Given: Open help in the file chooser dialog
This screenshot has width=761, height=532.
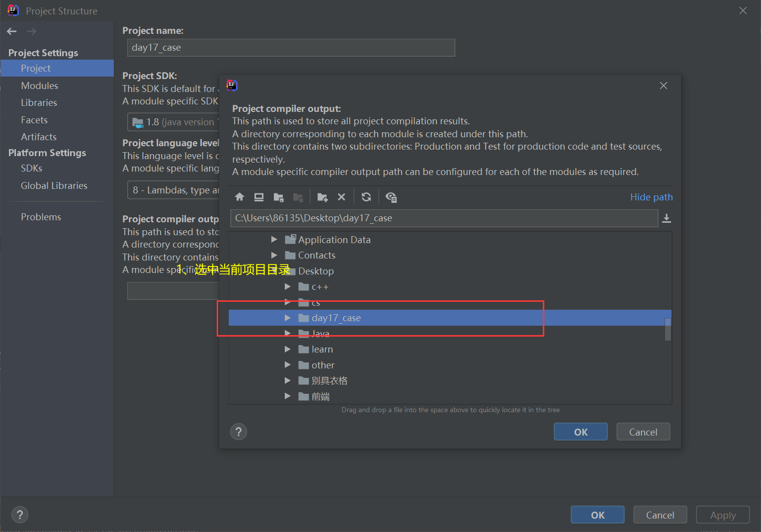Looking at the screenshot, I should click(239, 432).
